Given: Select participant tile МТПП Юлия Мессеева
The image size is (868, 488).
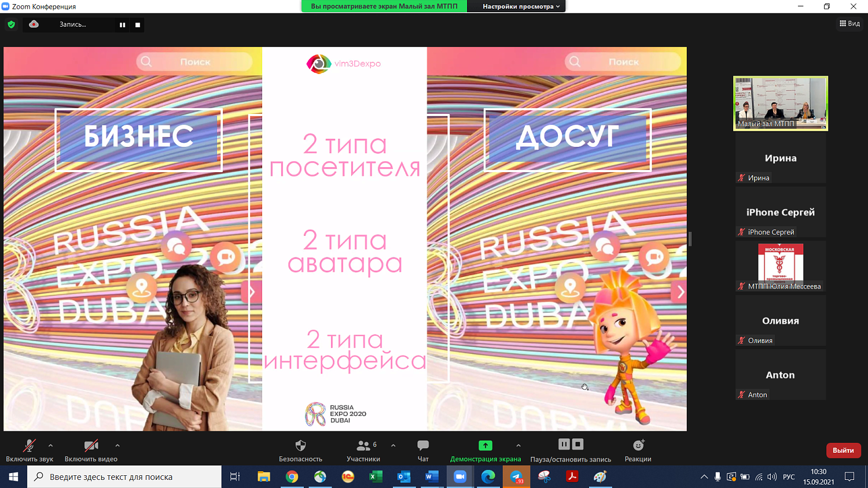Looking at the screenshot, I should click(x=781, y=267).
